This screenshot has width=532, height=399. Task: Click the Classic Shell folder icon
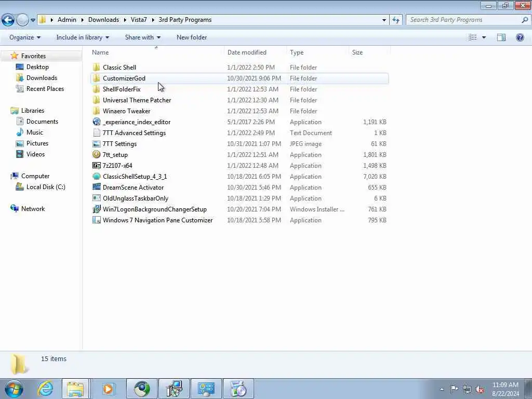96,67
